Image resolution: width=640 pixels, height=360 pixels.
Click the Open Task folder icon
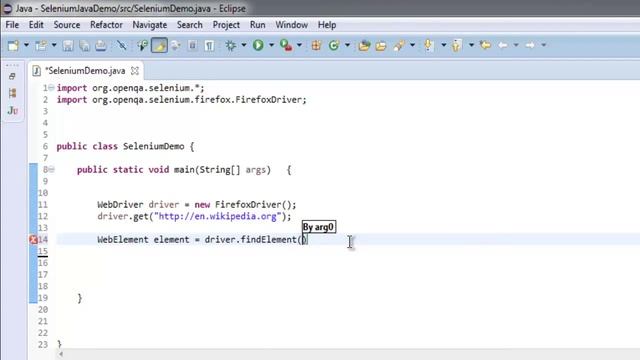pyautogui.click(x=381, y=45)
